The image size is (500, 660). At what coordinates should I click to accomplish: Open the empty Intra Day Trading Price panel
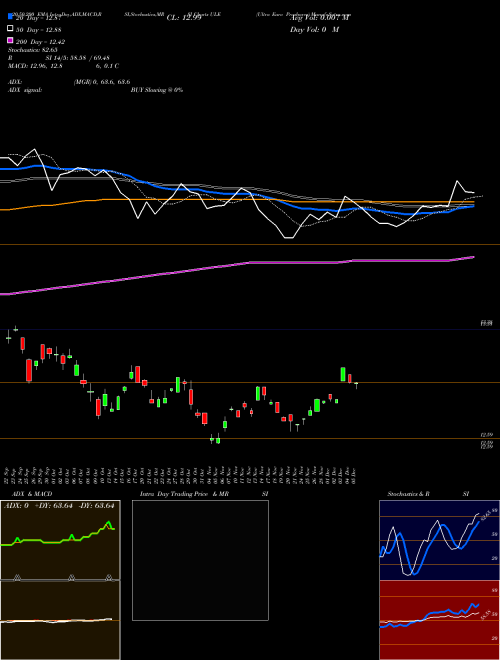pyautogui.click(x=200, y=560)
